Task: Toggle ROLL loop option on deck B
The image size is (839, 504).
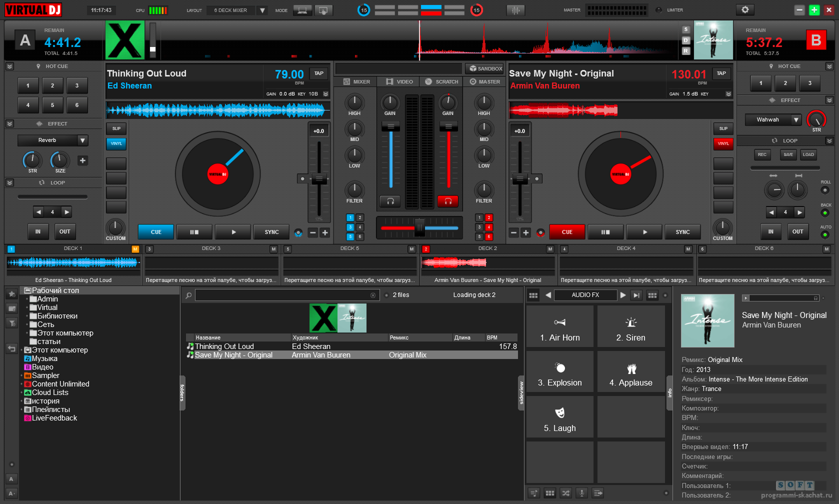Action: point(825,190)
